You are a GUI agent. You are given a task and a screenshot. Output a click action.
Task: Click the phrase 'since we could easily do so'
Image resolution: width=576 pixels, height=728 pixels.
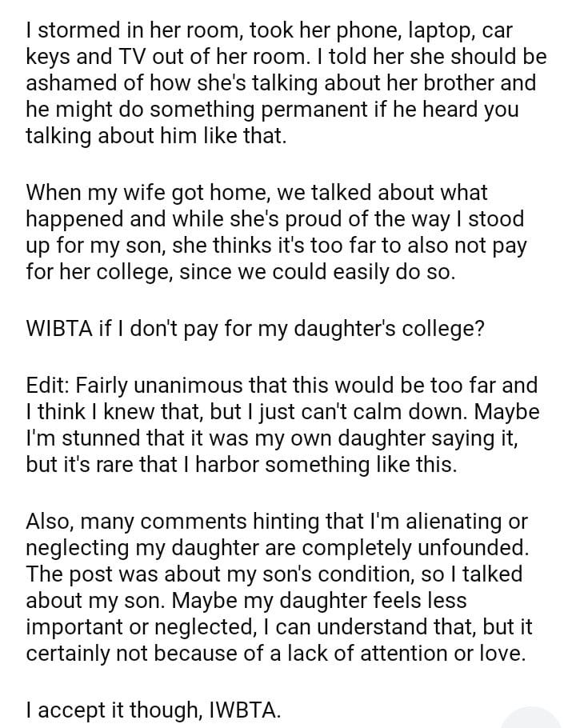(336, 273)
